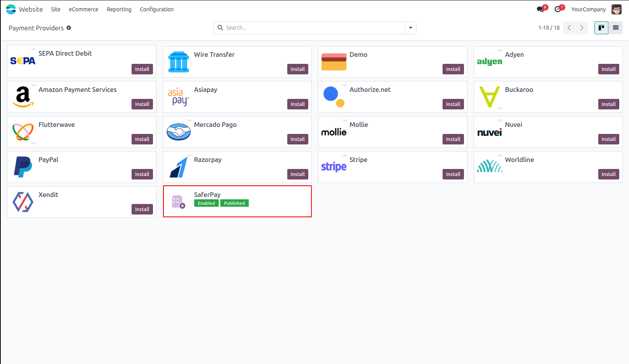
Task: Open the Configuration menu
Action: [x=157, y=9]
